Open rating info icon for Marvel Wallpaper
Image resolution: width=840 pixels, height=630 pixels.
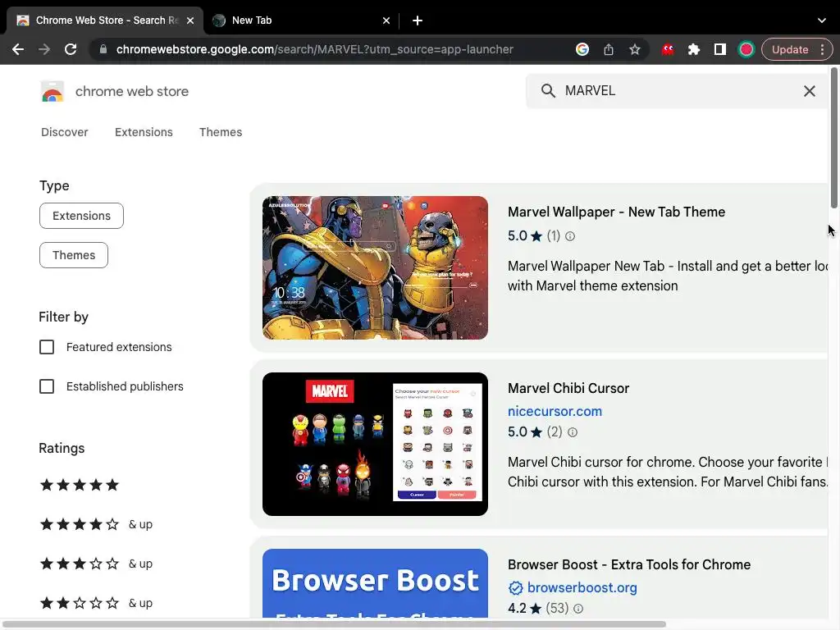click(570, 236)
